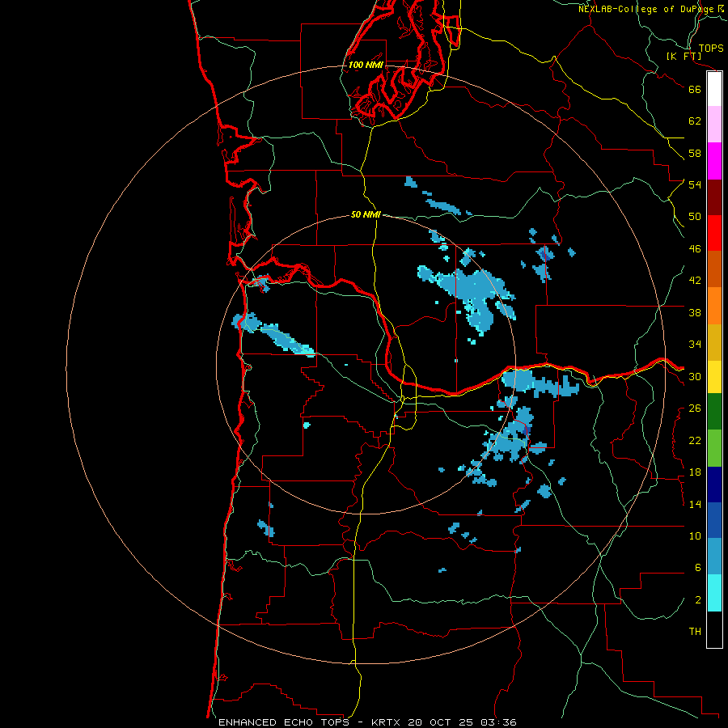This screenshot has width=728, height=728.
Task: Click the 20 OCT 25 date stamp
Action: click(x=441, y=722)
